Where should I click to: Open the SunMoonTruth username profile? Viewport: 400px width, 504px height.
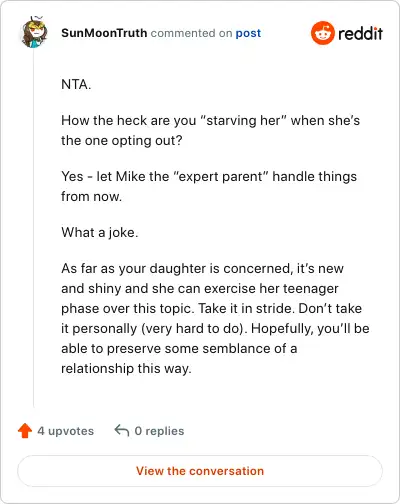[104, 33]
